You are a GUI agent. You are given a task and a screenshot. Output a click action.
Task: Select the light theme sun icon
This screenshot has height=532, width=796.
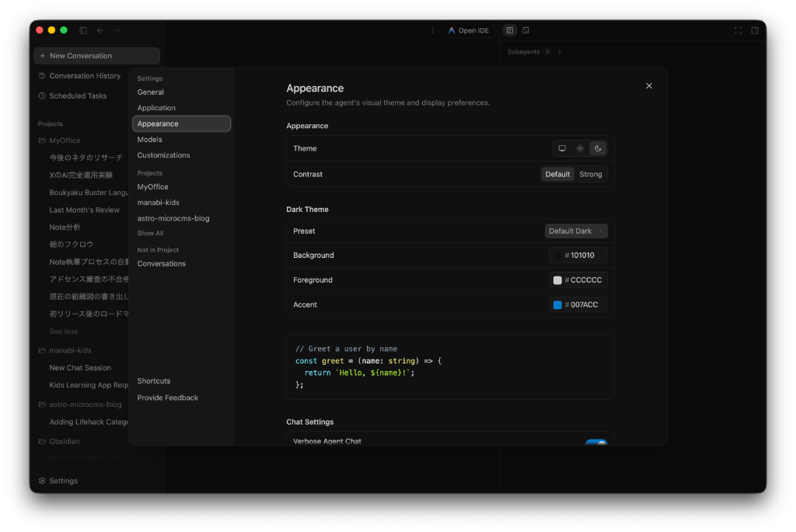(580, 148)
